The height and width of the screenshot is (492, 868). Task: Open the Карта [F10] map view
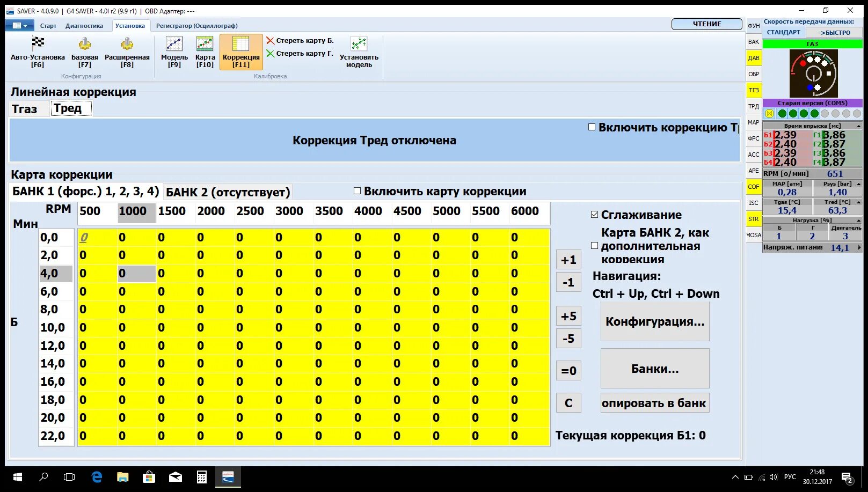click(205, 52)
